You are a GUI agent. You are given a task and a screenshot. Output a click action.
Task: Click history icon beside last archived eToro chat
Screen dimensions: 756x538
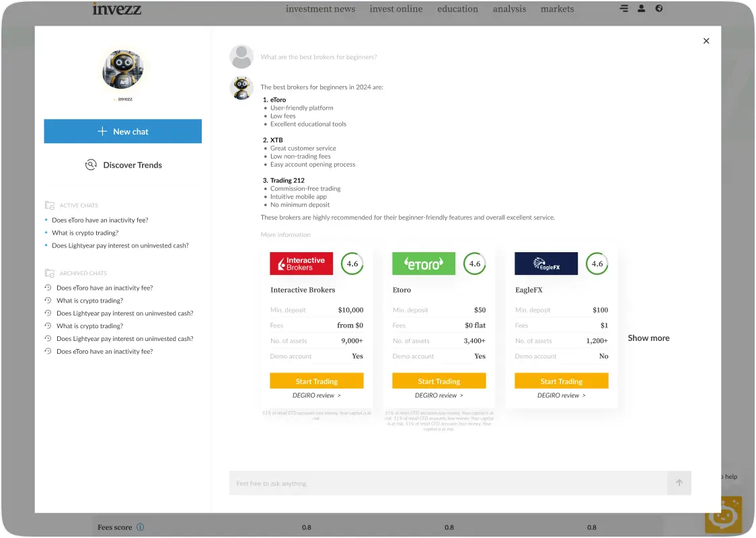point(48,352)
